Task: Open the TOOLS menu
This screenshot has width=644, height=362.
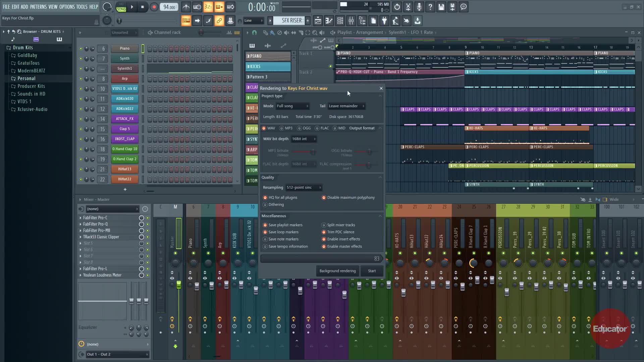Action: pos(82,7)
